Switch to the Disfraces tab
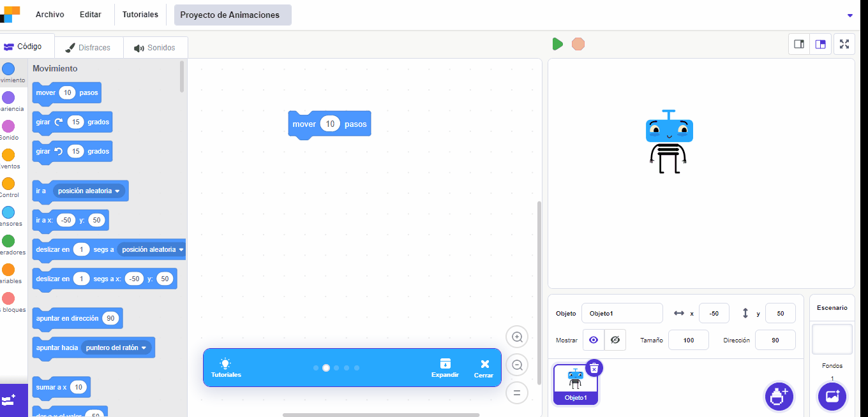Viewport: 868px width, 417px height. coord(88,48)
